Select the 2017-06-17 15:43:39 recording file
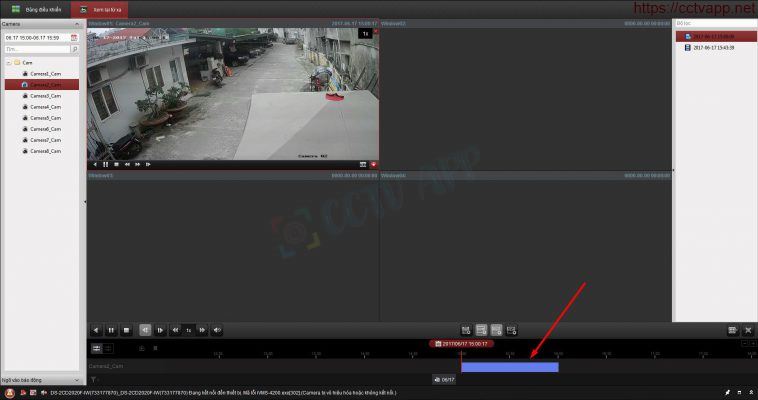Image resolution: width=758 pixels, height=400 pixels. click(714, 47)
